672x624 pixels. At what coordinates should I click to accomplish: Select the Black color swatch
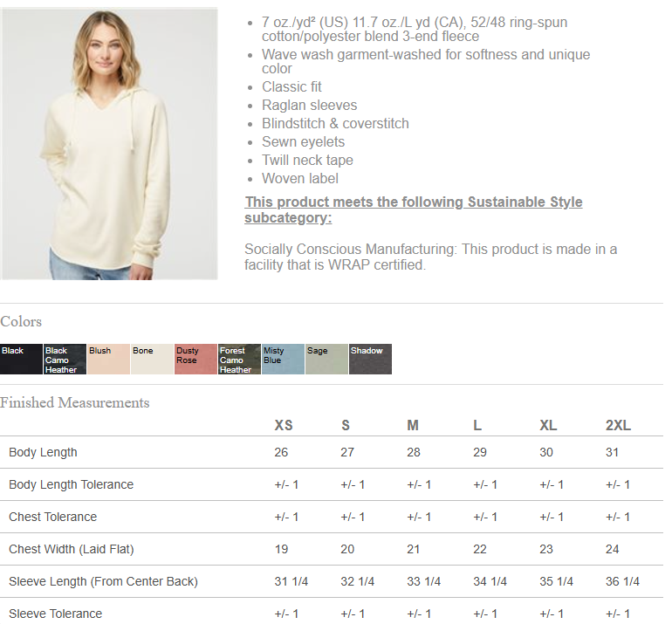(x=21, y=359)
